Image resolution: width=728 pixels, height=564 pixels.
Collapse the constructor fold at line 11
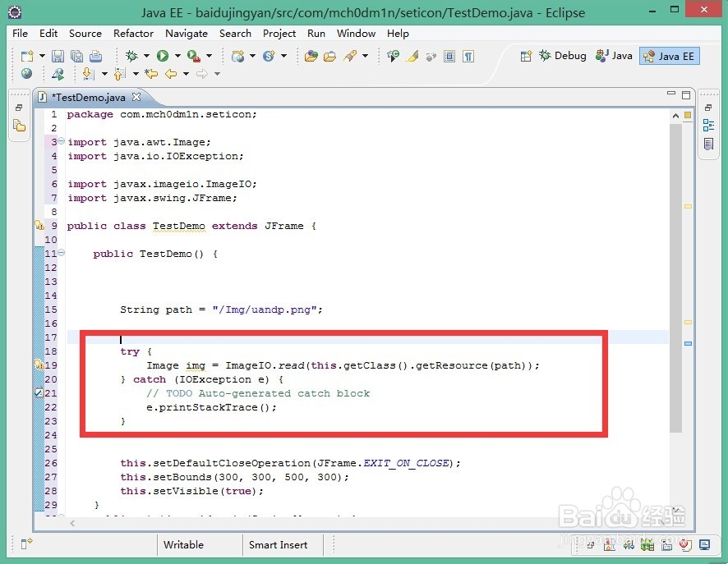[x=62, y=252]
